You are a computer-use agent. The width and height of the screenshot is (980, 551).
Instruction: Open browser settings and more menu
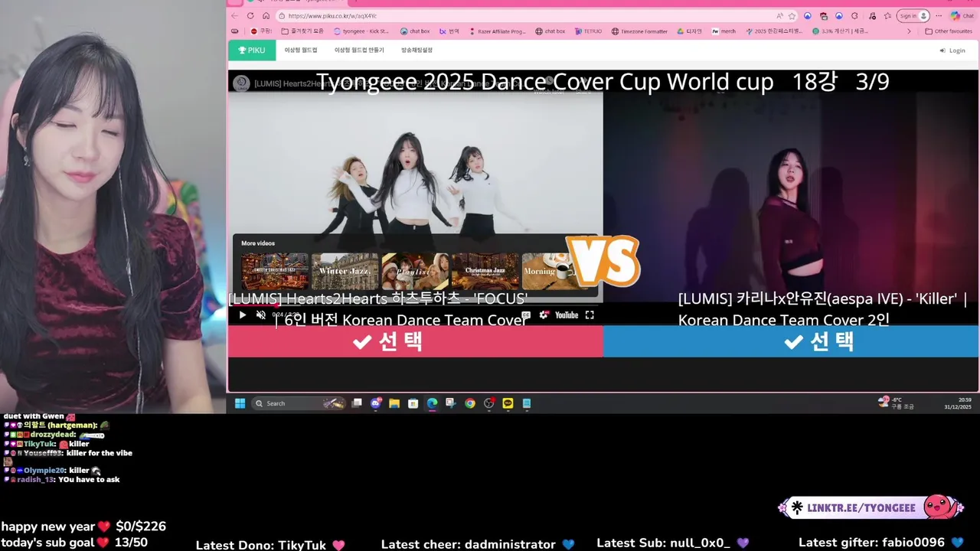tap(939, 15)
